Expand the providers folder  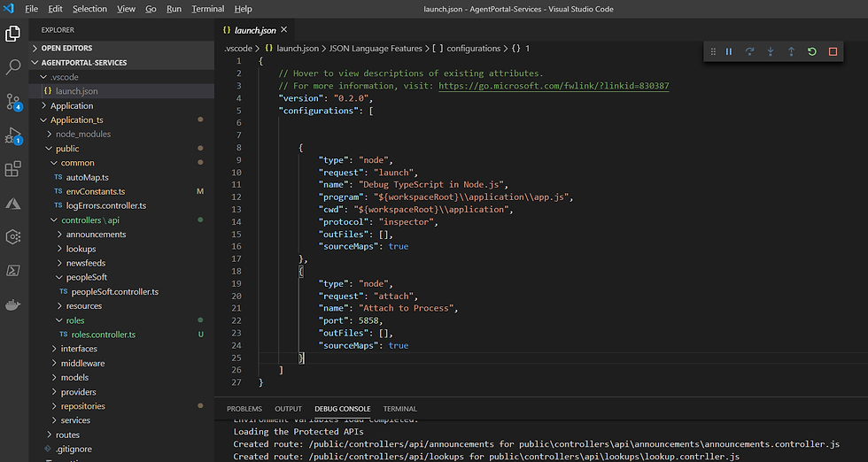pyautogui.click(x=122, y=392)
